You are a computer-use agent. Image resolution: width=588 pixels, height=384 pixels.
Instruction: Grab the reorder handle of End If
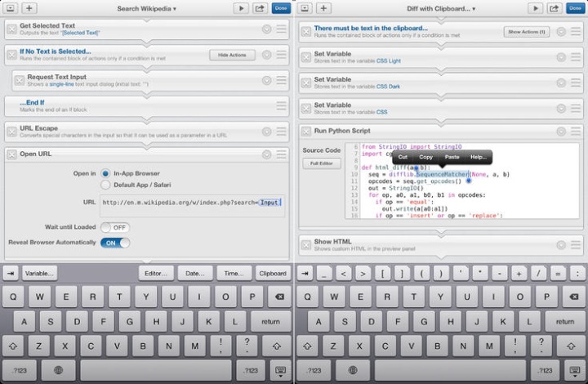(281, 105)
